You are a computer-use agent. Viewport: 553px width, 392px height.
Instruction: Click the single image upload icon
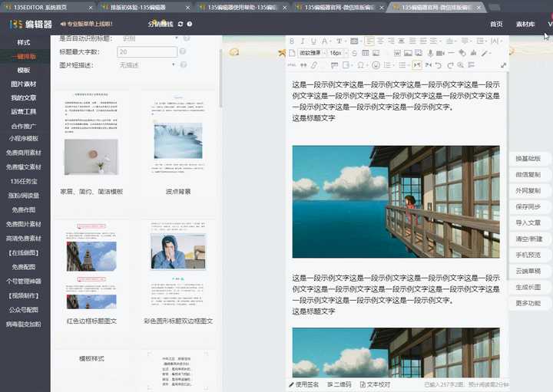(x=408, y=53)
